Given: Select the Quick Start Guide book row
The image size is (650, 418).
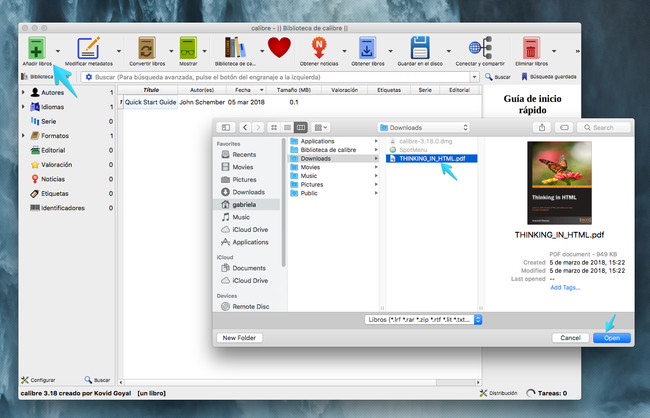Looking at the screenshot, I should 300,102.
